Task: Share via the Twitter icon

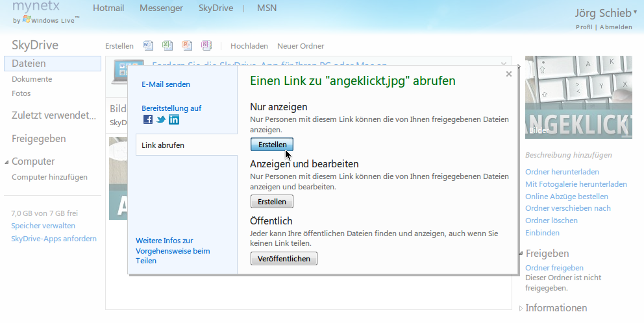Action: pyautogui.click(x=161, y=119)
